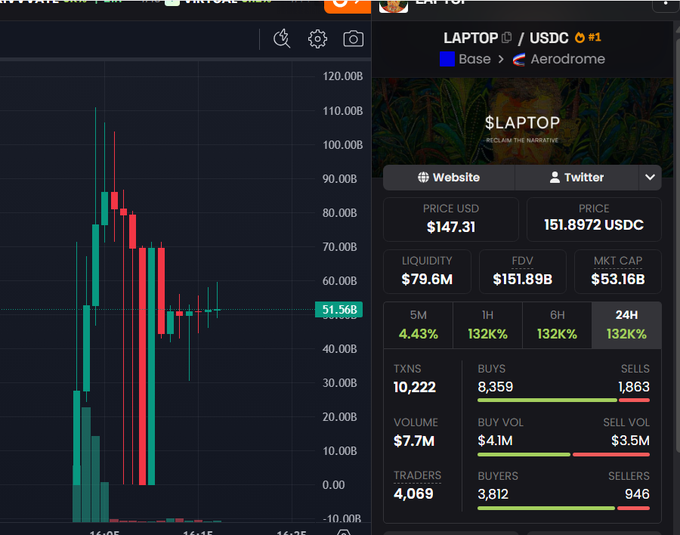Select the 1H timeframe tab
This screenshot has height=535, width=680.
[487, 325]
